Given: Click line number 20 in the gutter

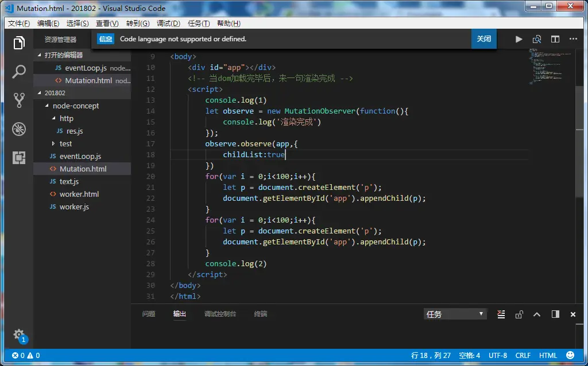Looking at the screenshot, I should click(x=150, y=177).
